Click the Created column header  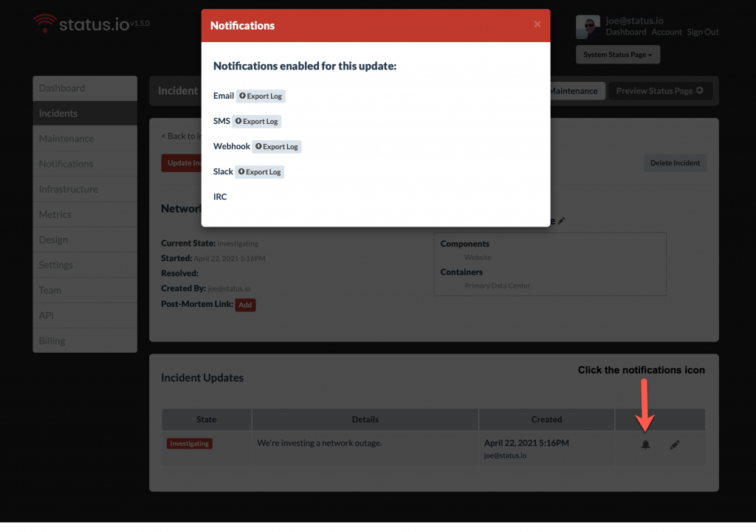pos(546,419)
